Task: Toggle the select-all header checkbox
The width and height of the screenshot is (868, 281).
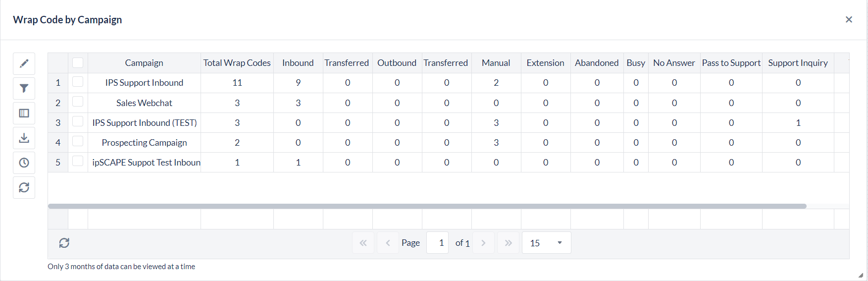Action: (x=78, y=63)
